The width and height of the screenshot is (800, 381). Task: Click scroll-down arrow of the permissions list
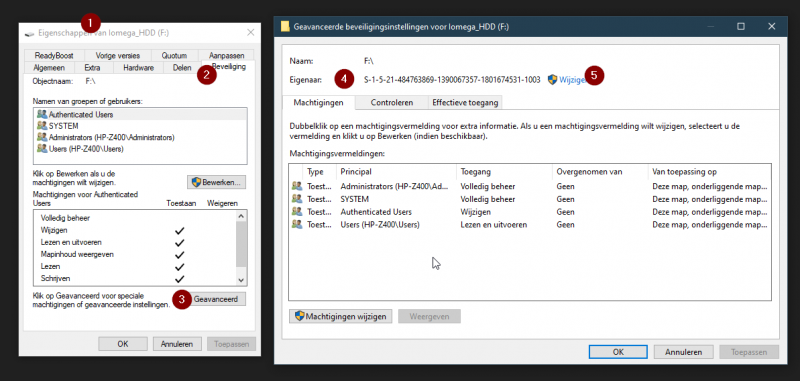point(242,280)
